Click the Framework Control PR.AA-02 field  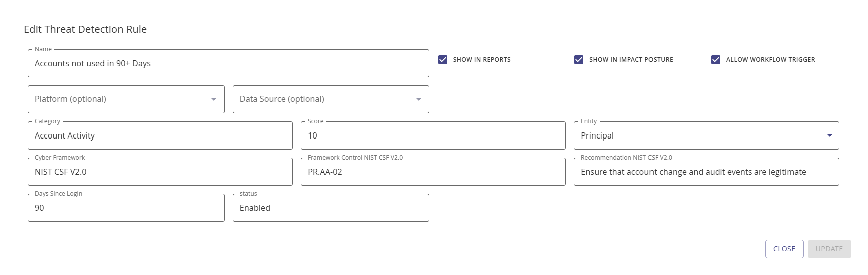pos(432,172)
